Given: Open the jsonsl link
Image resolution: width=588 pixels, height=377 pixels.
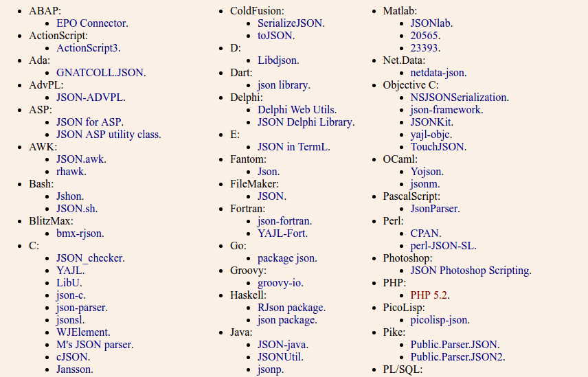Looking at the screenshot, I should click(x=69, y=320).
